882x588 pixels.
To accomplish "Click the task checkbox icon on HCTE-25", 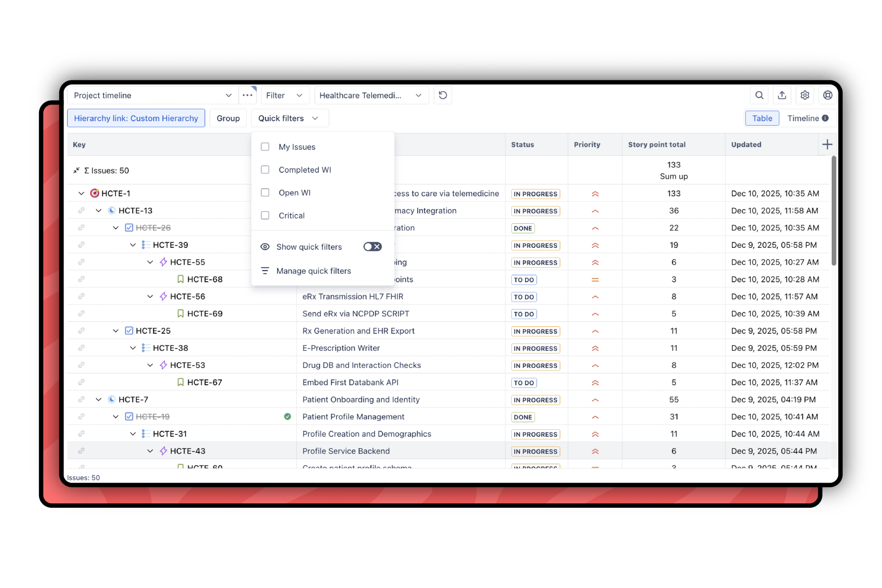I will coord(129,331).
